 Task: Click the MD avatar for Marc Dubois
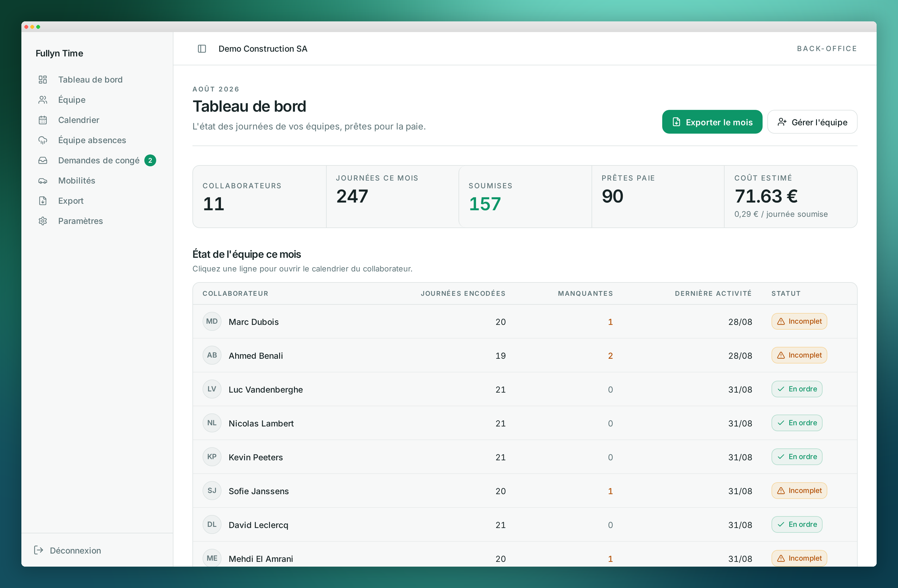(212, 322)
